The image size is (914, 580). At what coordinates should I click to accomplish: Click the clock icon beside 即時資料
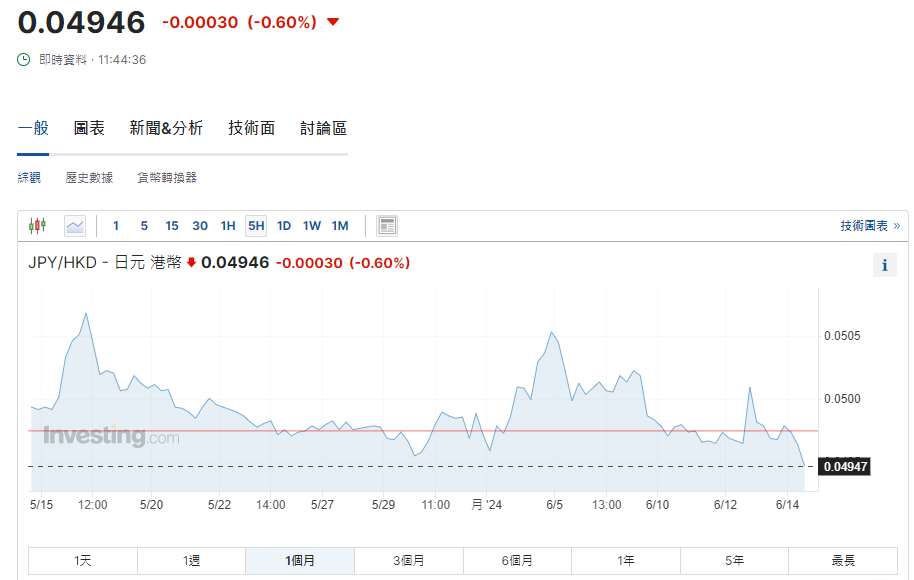click(24, 60)
